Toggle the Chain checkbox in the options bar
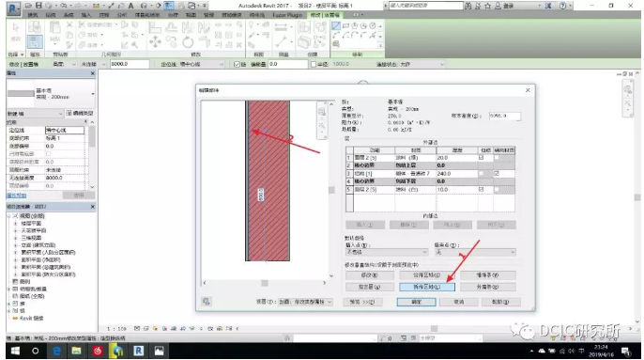 [x=237, y=64]
